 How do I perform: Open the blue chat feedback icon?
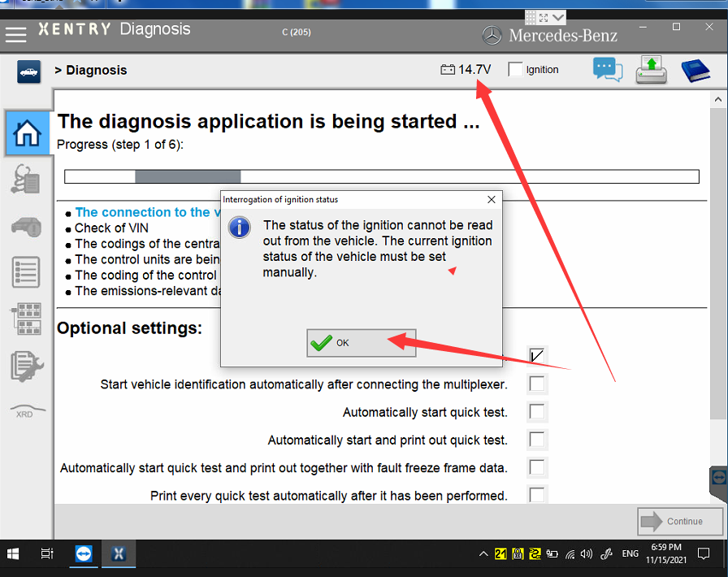pos(607,70)
